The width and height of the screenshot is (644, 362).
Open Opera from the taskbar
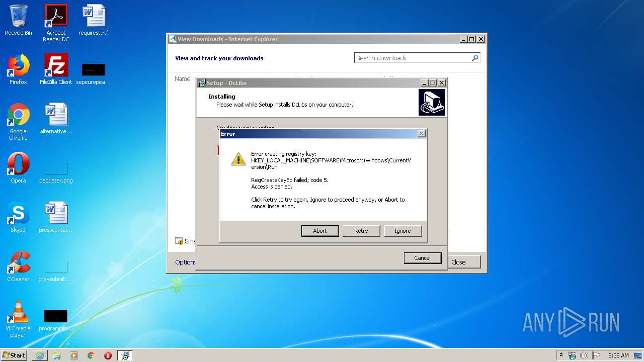click(108, 355)
